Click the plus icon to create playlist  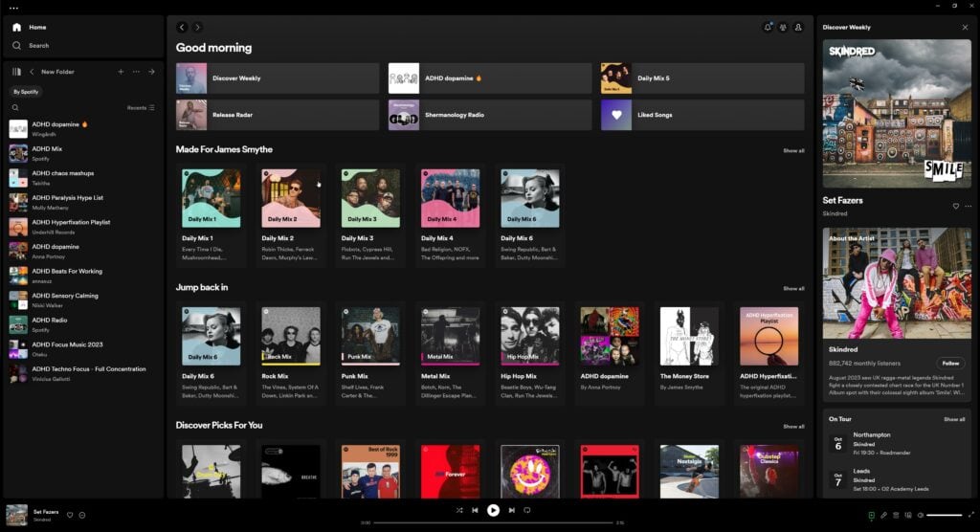[x=121, y=72]
